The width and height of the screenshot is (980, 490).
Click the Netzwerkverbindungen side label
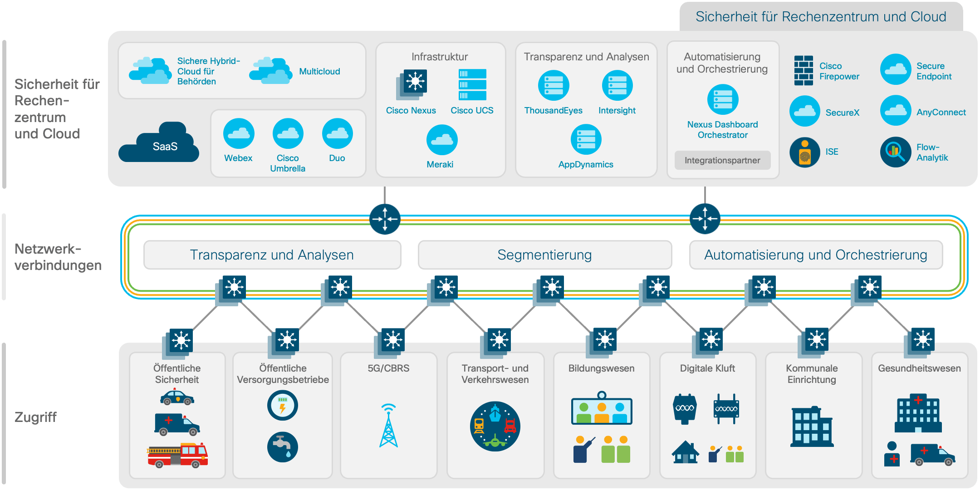click(x=58, y=257)
